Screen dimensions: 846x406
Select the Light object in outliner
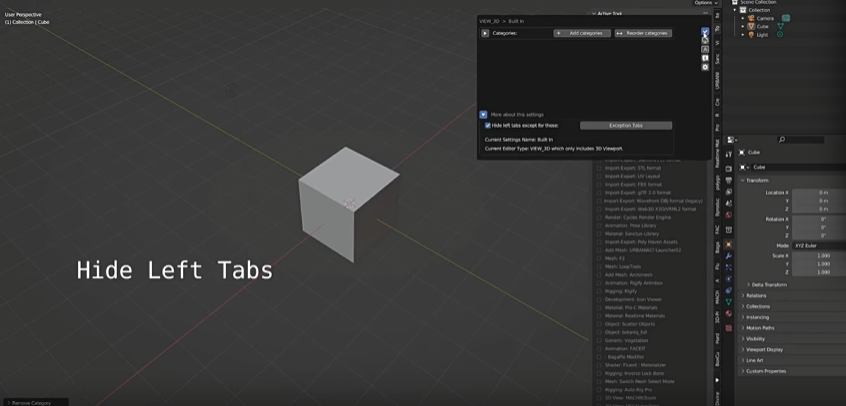tap(762, 34)
